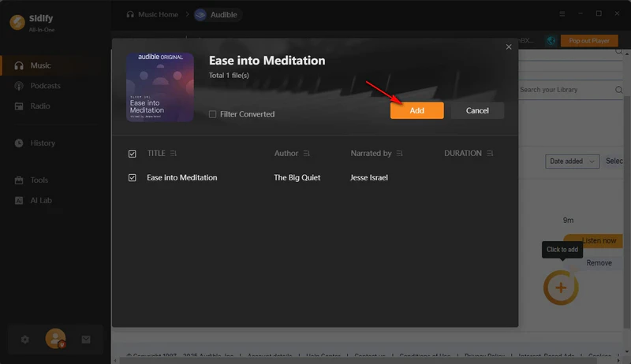Sort by TITLE column icon
The height and width of the screenshot is (364, 631).
(174, 154)
